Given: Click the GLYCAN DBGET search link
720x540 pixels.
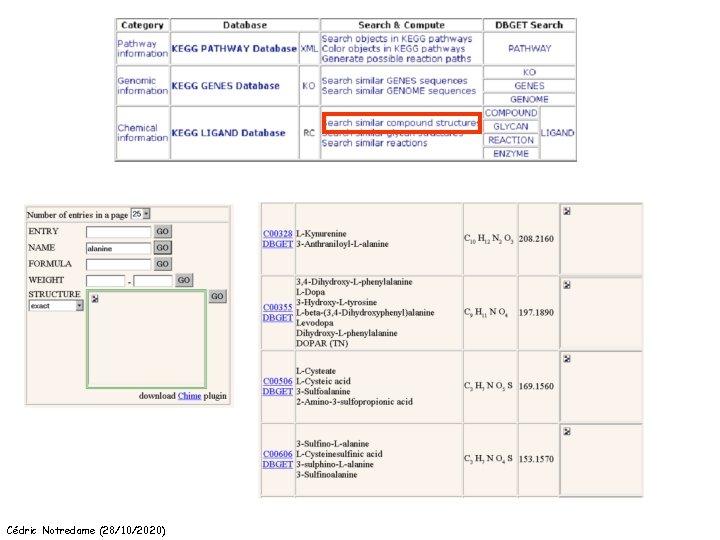Looking at the screenshot, I should 511,127.
